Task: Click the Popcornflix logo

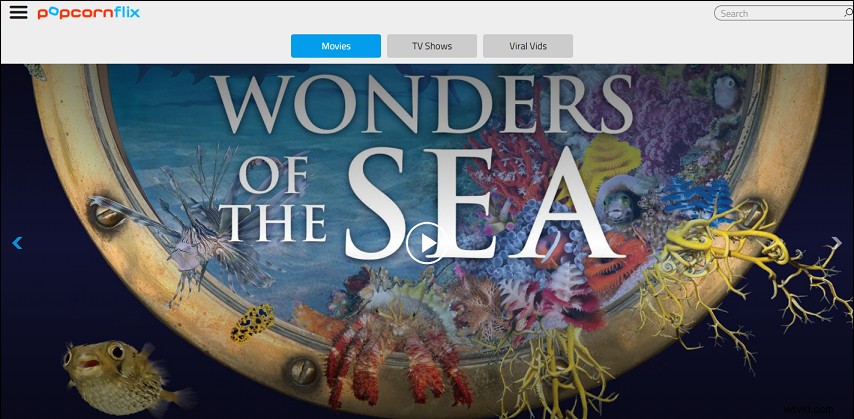Action: tap(89, 13)
